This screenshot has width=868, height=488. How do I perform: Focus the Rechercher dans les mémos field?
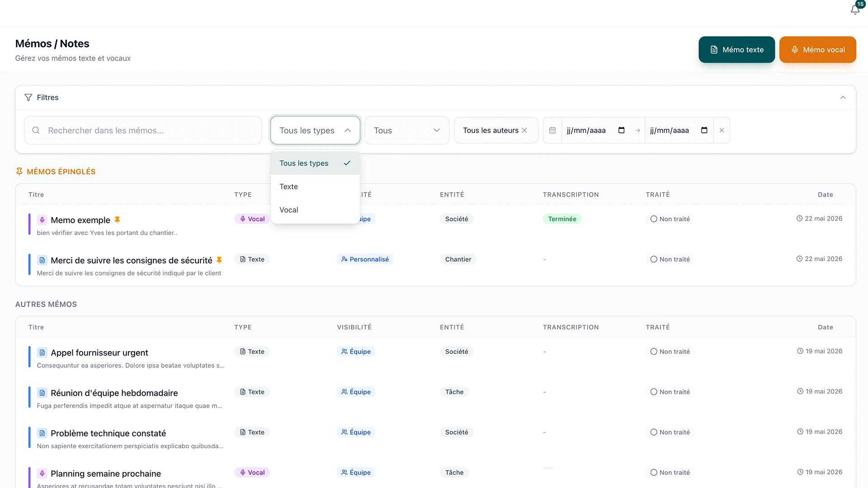pos(143,131)
